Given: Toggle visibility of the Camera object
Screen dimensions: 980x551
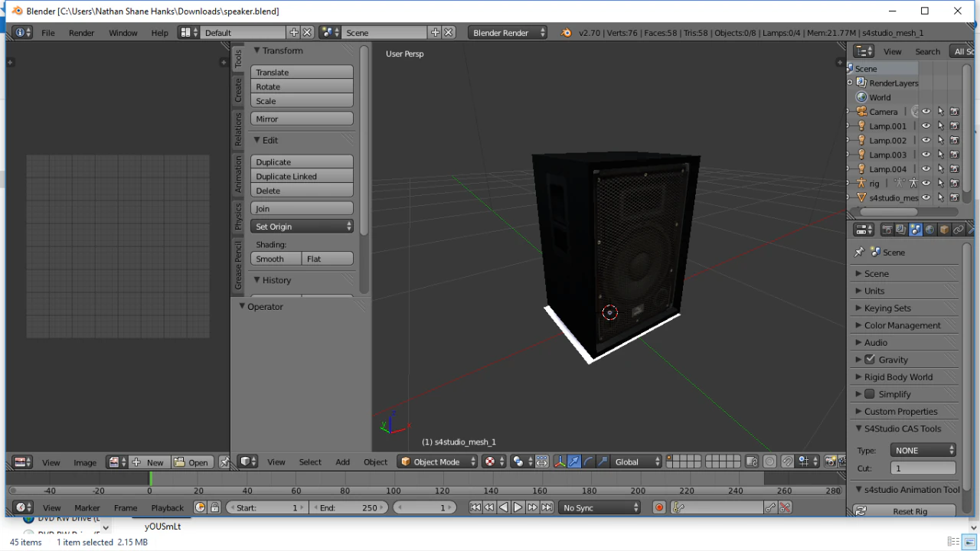Looking at the screenshot, I should click(x=926, y=112).
